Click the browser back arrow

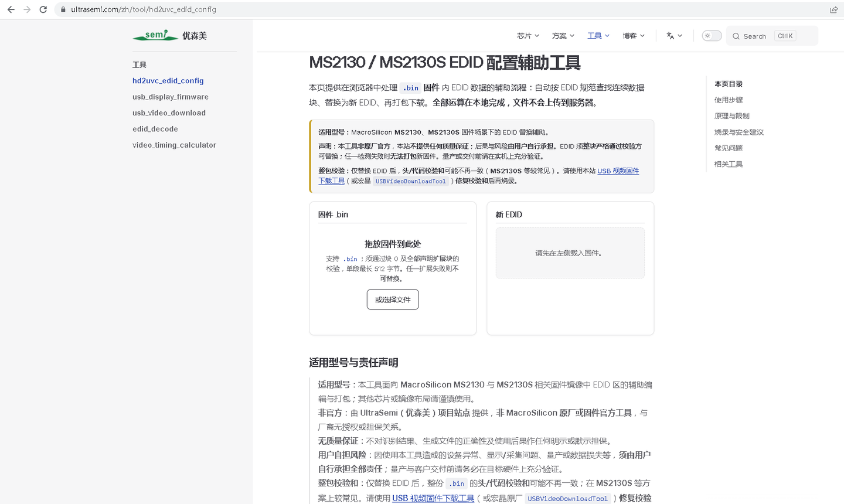point(11,9)
